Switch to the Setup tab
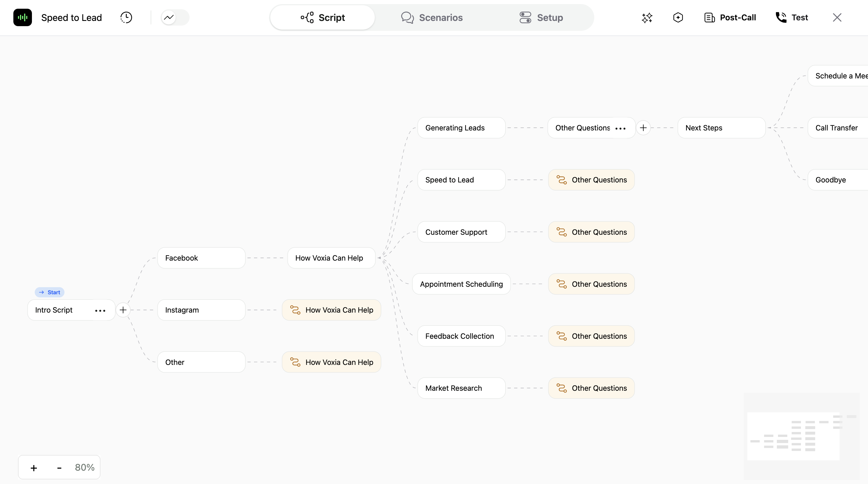The image size is (868, 484). click(x=541, y=17)
